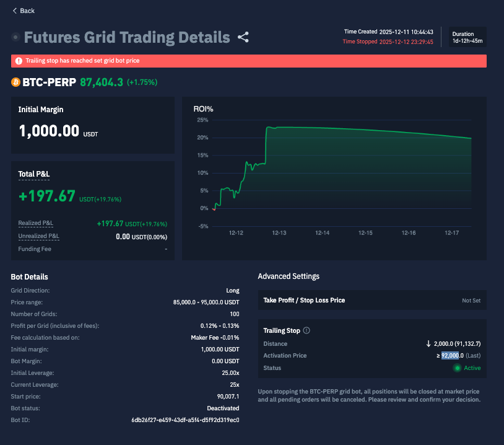This screenshot has height=445, width=504.
Task: Click the underlined Realized P&L label
Action: (x=36, y=223)
